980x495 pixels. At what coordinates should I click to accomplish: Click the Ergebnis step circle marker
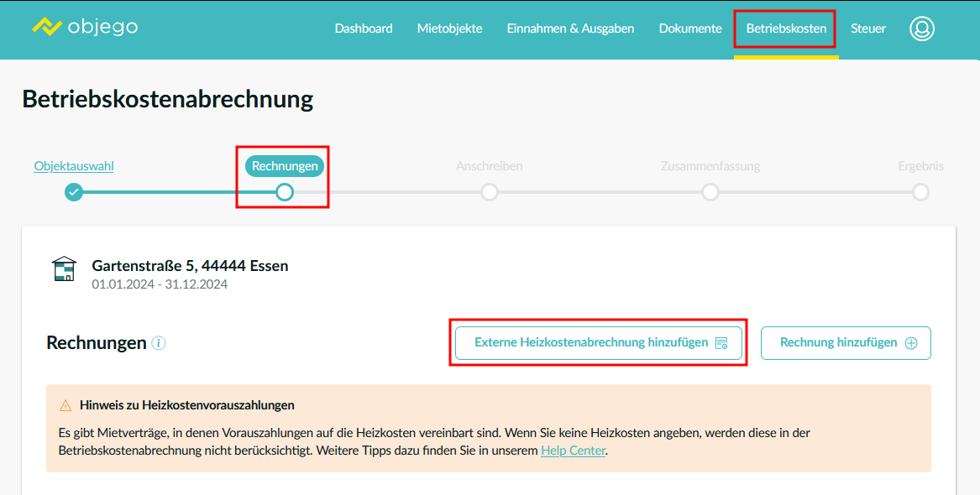coord(920,191)
